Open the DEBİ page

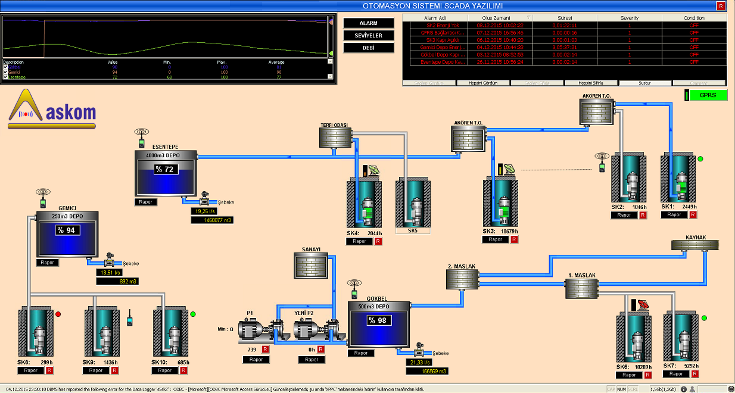click(368, 48)
